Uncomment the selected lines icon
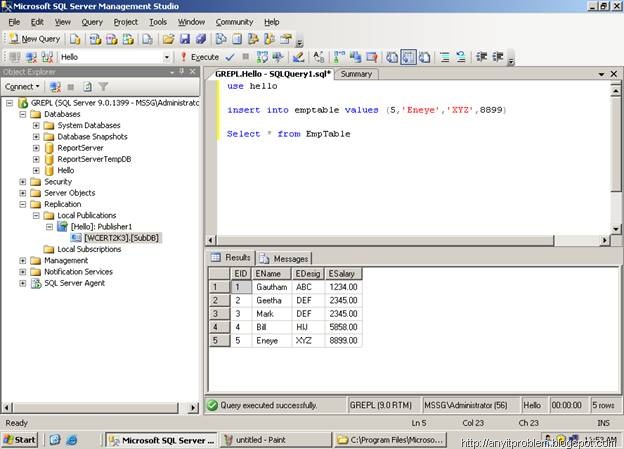This screenshot has height=449, width=624. [x=461, y=57]
